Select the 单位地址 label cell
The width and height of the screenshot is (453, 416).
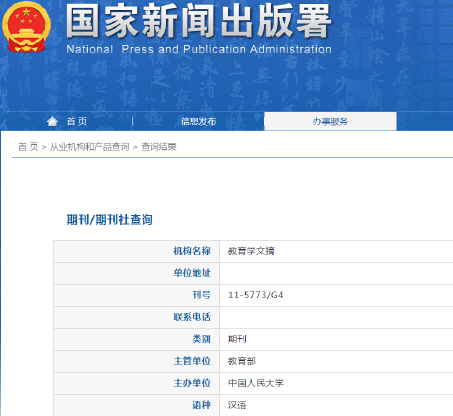(137, 273)
